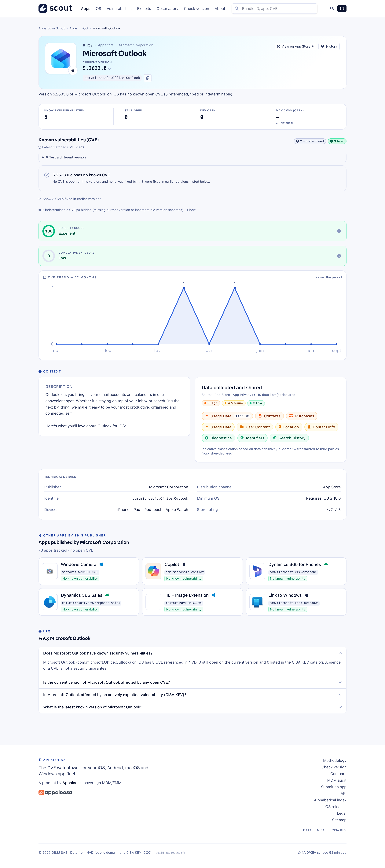Click the search magnifier icon
The height and width of the screenshot is (868, 385).
[237, 8]
